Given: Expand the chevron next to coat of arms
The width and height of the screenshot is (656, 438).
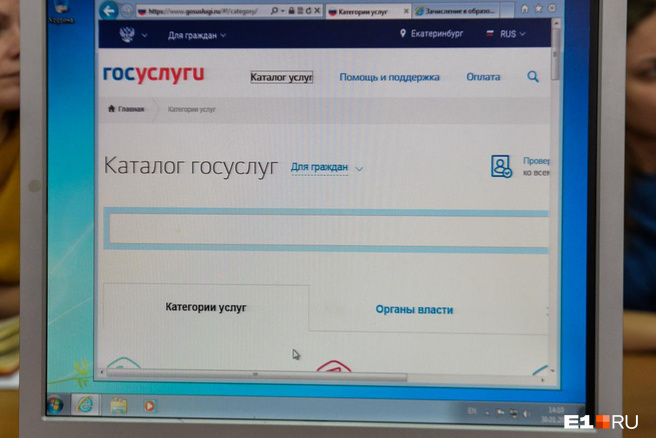Looking at the screenshot, I should 144,36.
